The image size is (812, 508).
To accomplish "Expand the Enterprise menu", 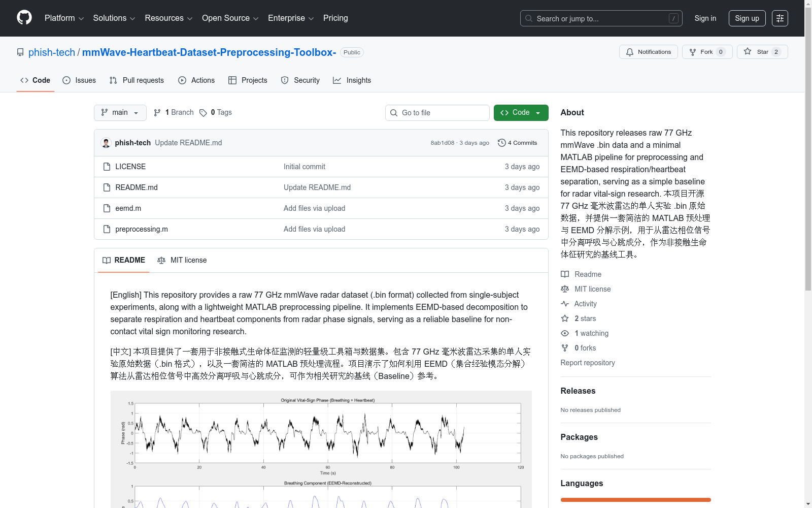I will (x=291, y=18).
